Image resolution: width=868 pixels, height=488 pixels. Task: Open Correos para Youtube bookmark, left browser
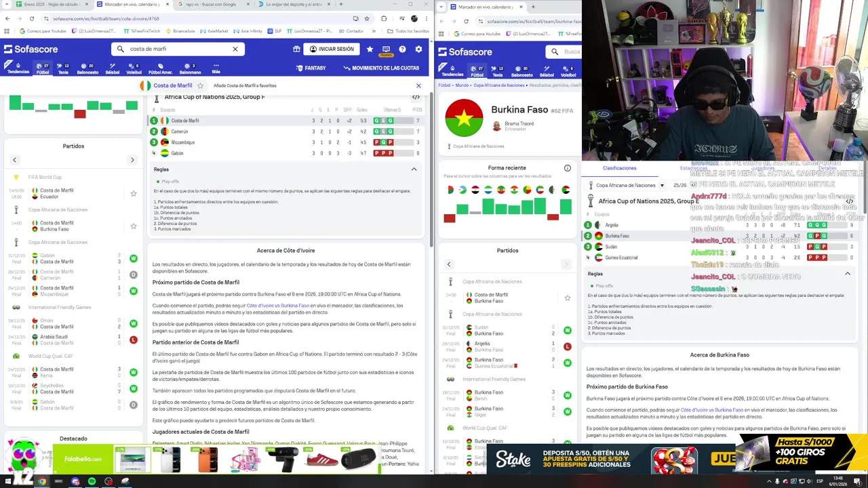42,31
